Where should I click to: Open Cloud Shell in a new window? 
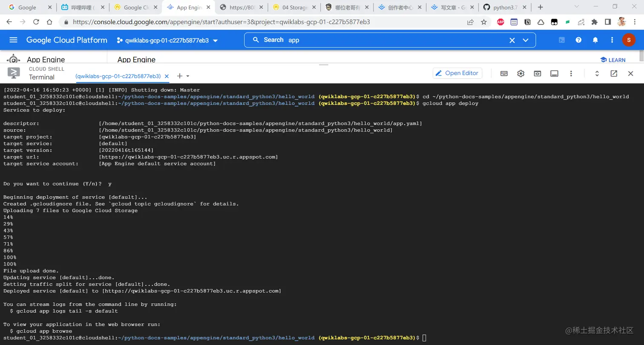[614, 73]
